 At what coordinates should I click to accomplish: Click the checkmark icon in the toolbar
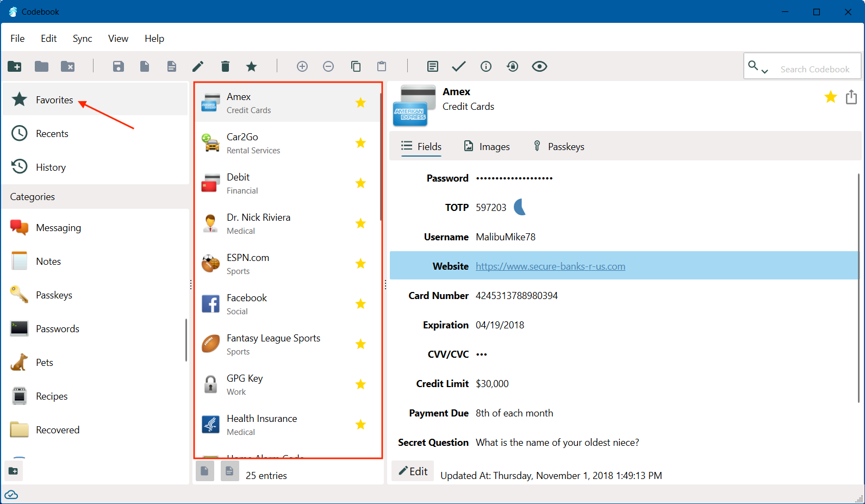(459, 66)
